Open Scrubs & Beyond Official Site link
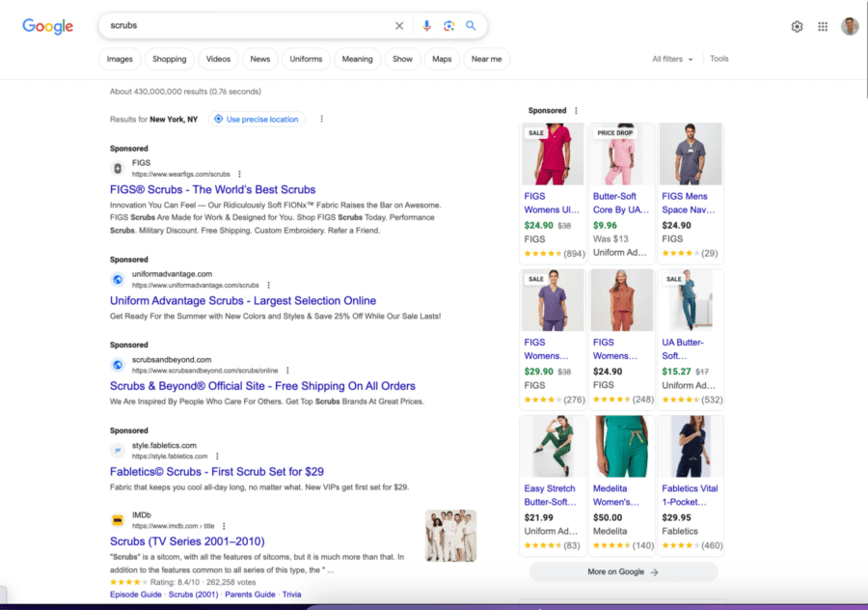 pos(262,386)
